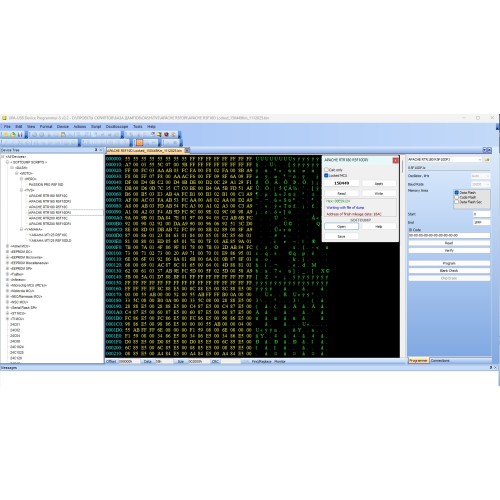Select the 24C04 tree item
Image resolution: width=500 pixels, height=500 pixels.
coord(15,336)
